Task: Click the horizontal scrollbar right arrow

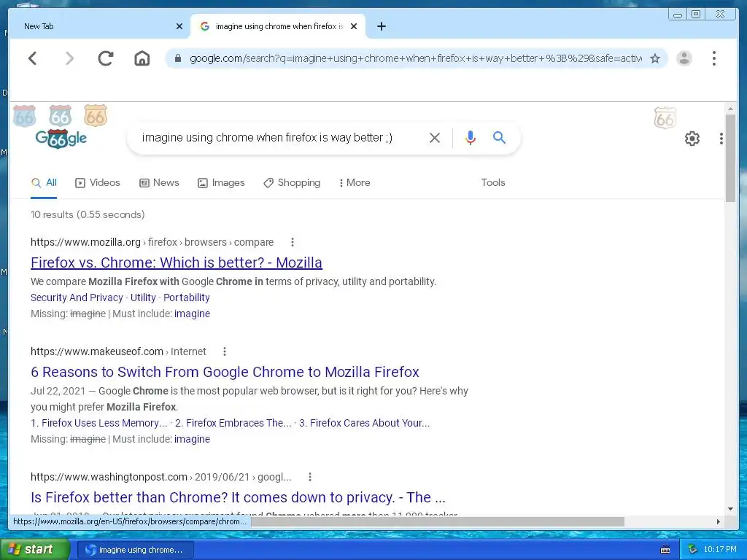Action: click(x=719, y=522)
